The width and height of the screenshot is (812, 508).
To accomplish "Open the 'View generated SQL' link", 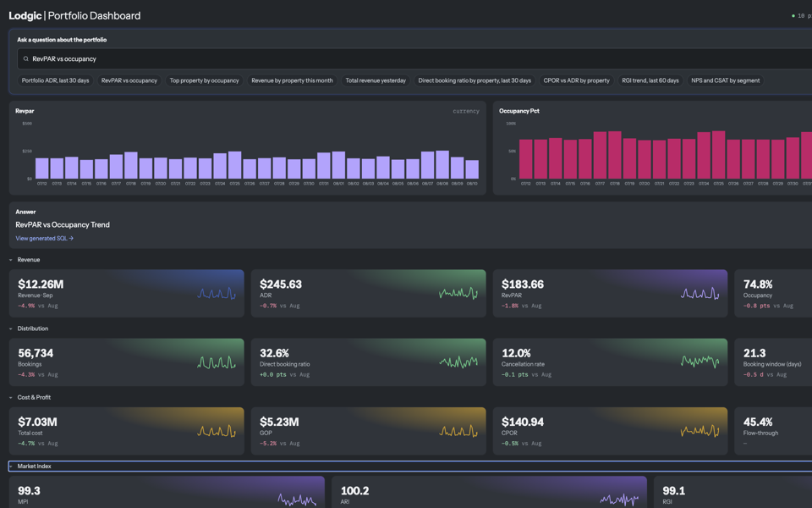I will 45,239.
